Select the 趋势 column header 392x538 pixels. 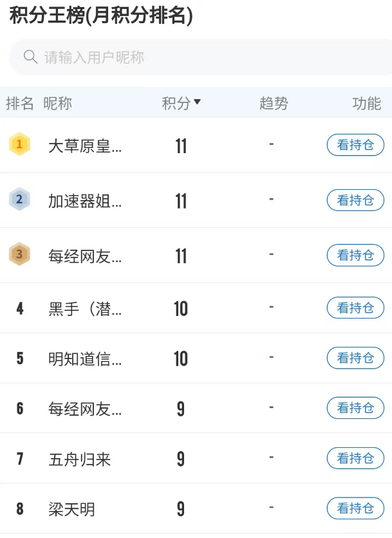274,103
